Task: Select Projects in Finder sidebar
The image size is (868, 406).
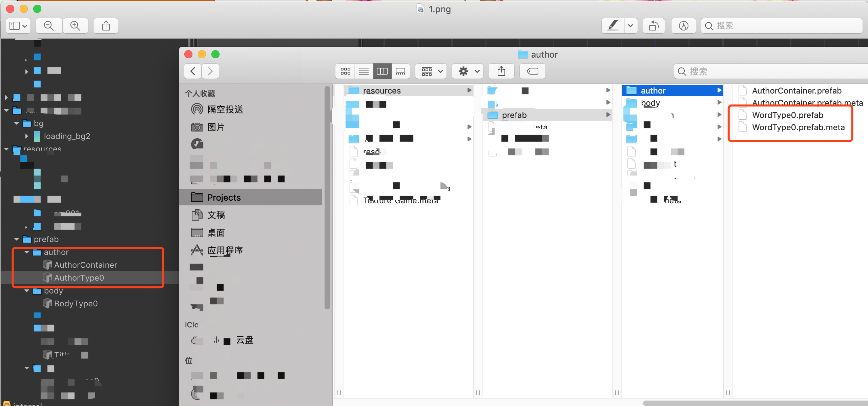Action: coord(224,198)
